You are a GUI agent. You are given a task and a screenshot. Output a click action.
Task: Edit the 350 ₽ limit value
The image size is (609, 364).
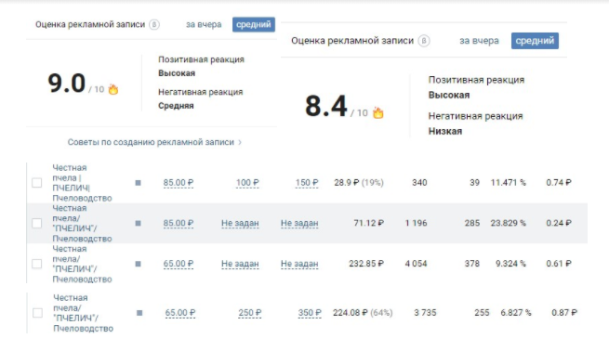[x=310, y=313]
